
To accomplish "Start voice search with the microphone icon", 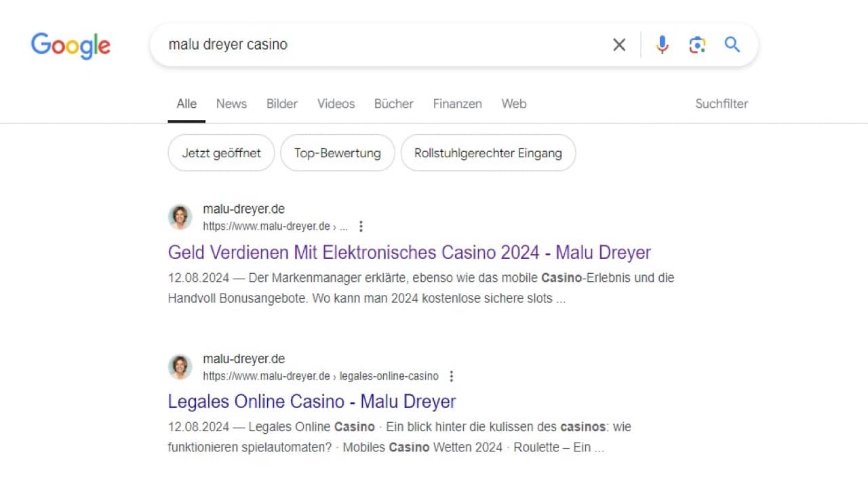I will (x=662, y=45).
